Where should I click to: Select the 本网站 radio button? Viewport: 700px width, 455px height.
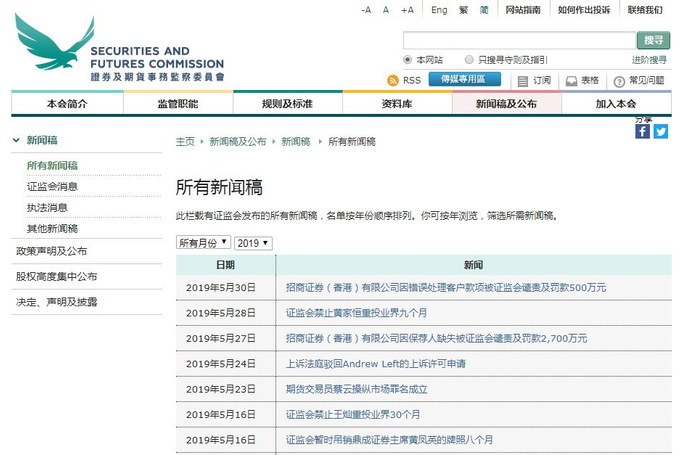tap(408, 60)
